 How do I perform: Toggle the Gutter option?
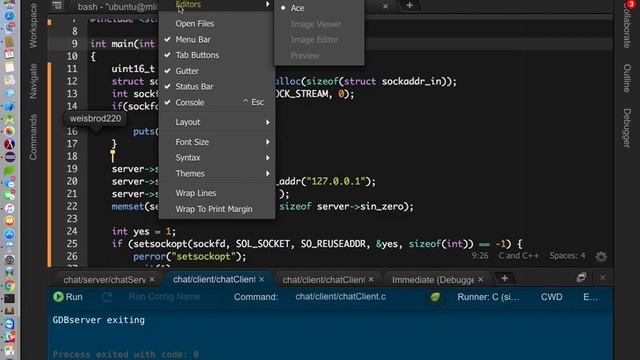[217, 71]
